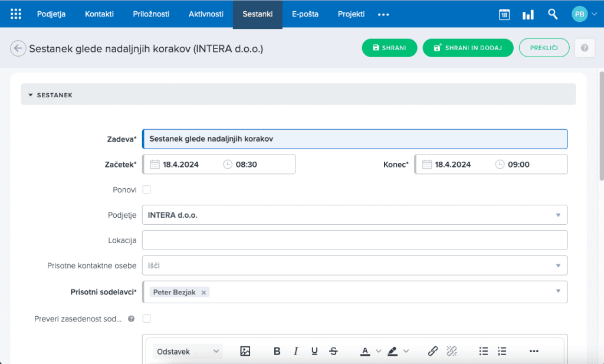Image resolution: width=604 pixels, height=364 pixels.
Task: Open the calendar icon in top bar
Action: pyautogui.click(x=504, y=15)
